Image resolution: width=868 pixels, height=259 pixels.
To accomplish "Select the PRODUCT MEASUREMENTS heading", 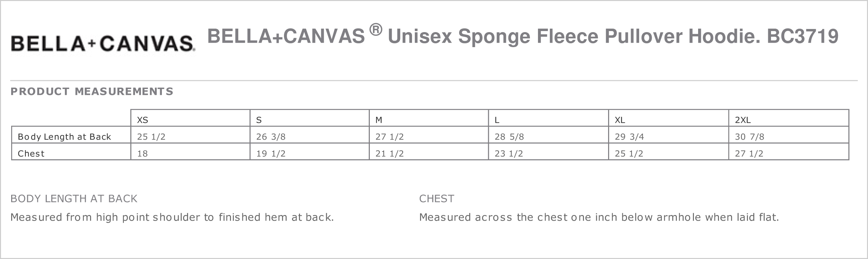I will 92,91.
